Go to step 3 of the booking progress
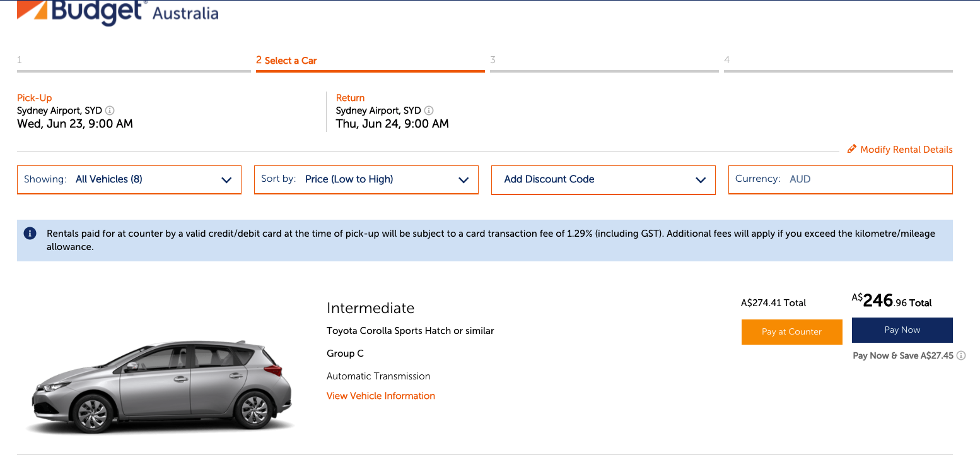This screenshot has height=464, width=980. point(604,63)
